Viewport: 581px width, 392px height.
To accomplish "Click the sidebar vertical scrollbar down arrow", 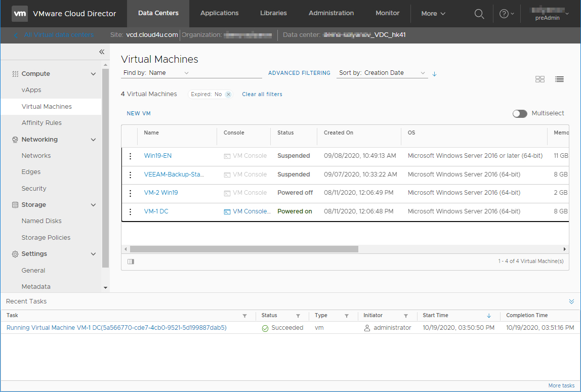I will pos(106,288).
